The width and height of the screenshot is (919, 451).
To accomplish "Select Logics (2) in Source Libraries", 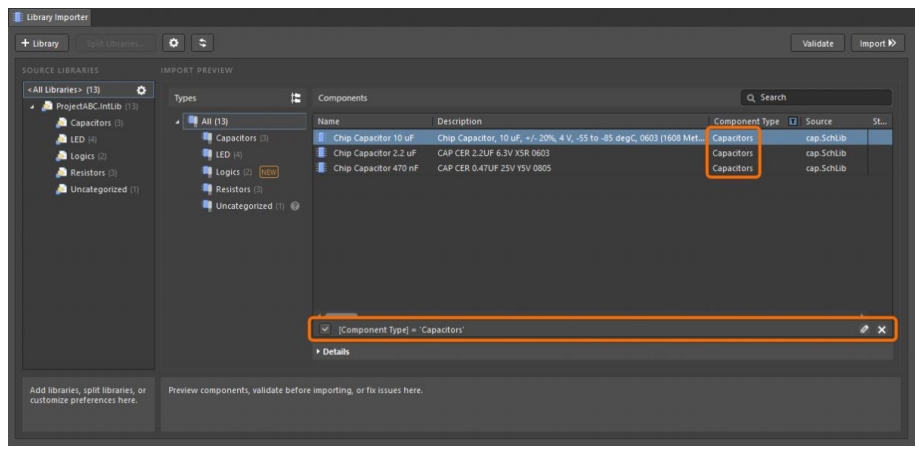I will 88,156.
